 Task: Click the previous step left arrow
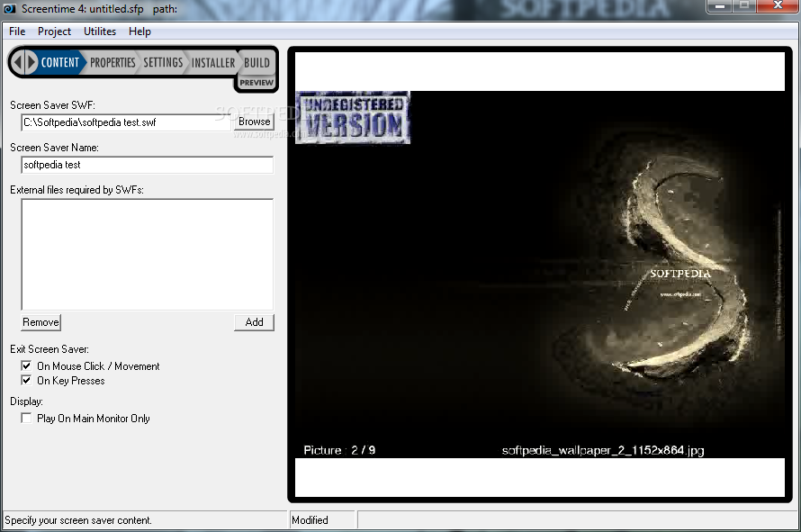[18, 62]
